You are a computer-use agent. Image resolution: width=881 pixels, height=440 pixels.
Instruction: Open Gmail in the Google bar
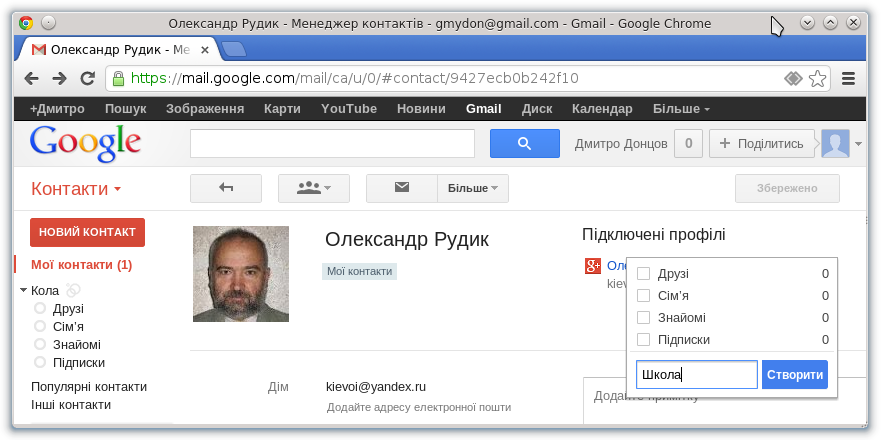pyautogui.click(x=484, y=108)
